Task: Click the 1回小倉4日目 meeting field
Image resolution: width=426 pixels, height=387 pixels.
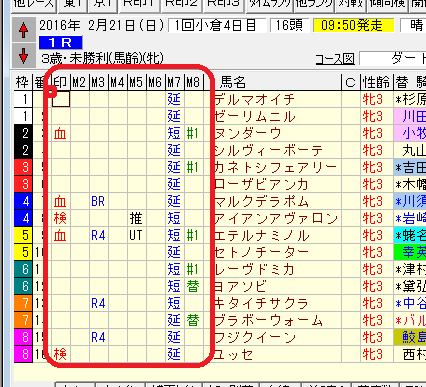Action: pos(217,26)
